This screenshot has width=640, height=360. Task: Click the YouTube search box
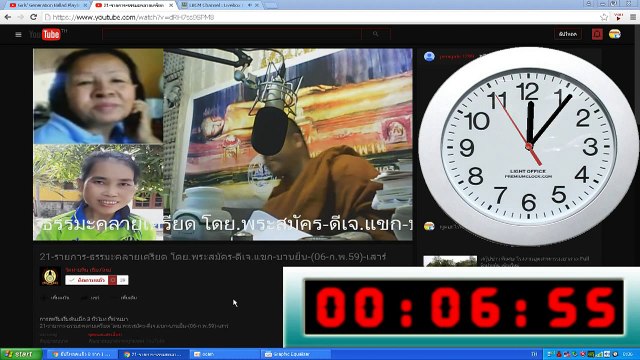[232, 34]
